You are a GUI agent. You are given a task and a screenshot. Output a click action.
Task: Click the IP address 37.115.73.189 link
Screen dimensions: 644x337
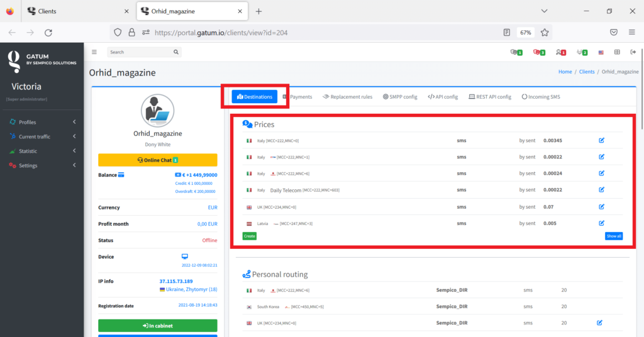(x=176, y=281)
